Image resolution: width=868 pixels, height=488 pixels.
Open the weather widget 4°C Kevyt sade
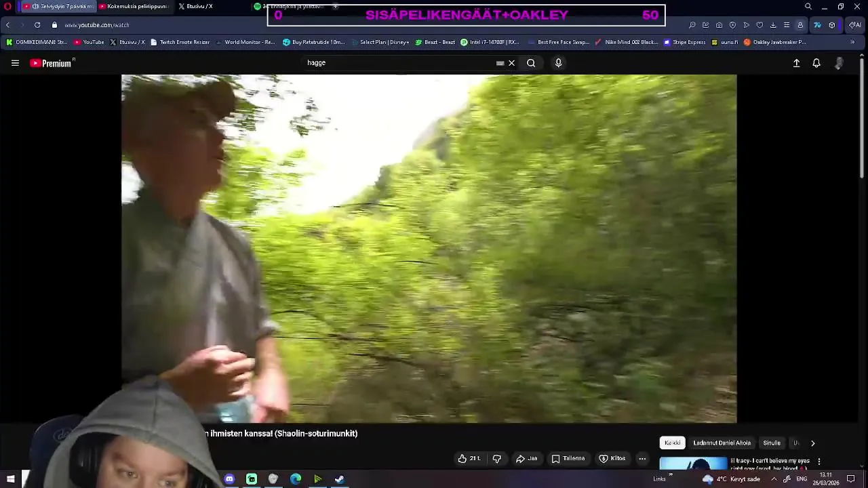click(x=732, y=479)
